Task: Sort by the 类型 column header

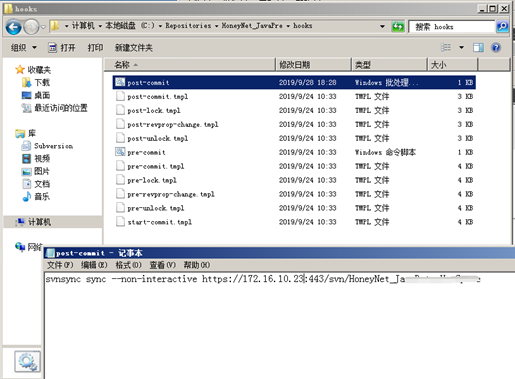Action: point(389,65)
